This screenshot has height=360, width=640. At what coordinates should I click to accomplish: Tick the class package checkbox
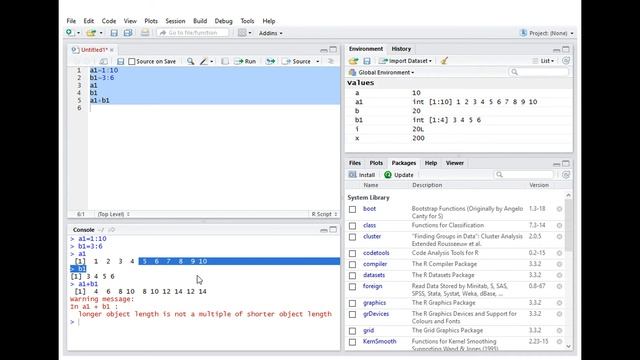click(x=352, y=225)
